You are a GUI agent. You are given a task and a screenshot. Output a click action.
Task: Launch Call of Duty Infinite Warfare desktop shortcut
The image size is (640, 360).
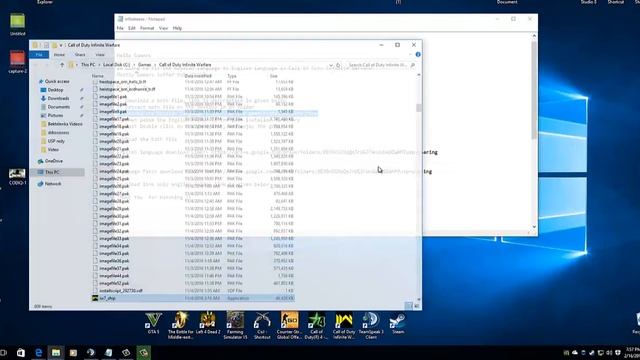(x=344, y=325)
